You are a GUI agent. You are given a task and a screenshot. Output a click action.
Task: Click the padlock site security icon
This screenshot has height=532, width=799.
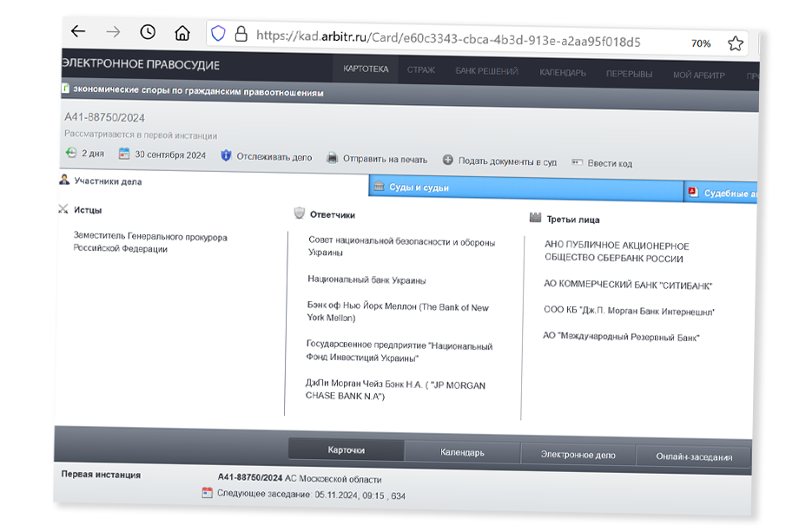tap(241, 34)
